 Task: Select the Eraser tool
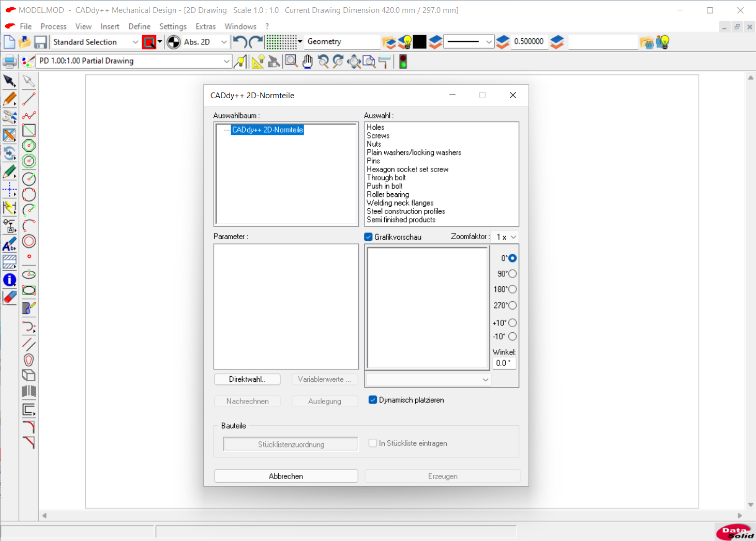(9, 297)
